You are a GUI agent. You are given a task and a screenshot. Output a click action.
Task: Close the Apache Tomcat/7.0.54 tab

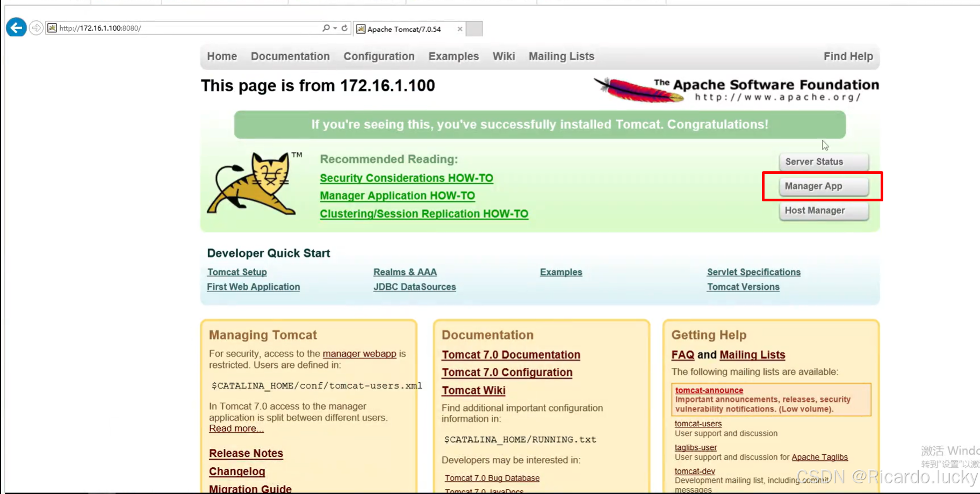tap(460, 29)
